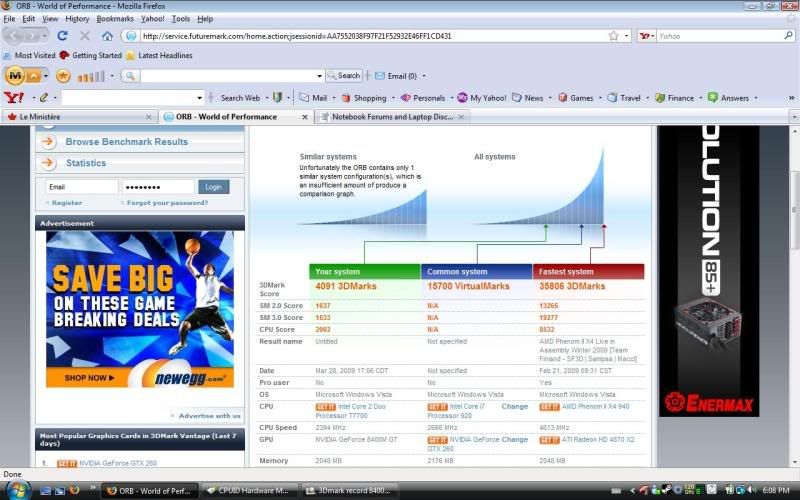This screenshot has height=500, width=800.
Task: Open Yahoo Mail toolbar button
Action: (313, 97)
